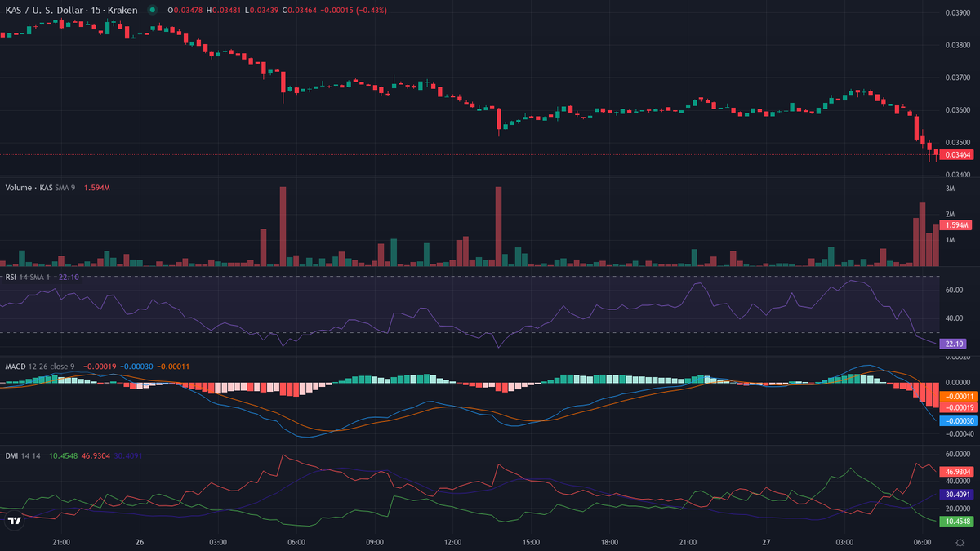Click MACD line value −0.00030 in legend

click(x=136, y=367)
